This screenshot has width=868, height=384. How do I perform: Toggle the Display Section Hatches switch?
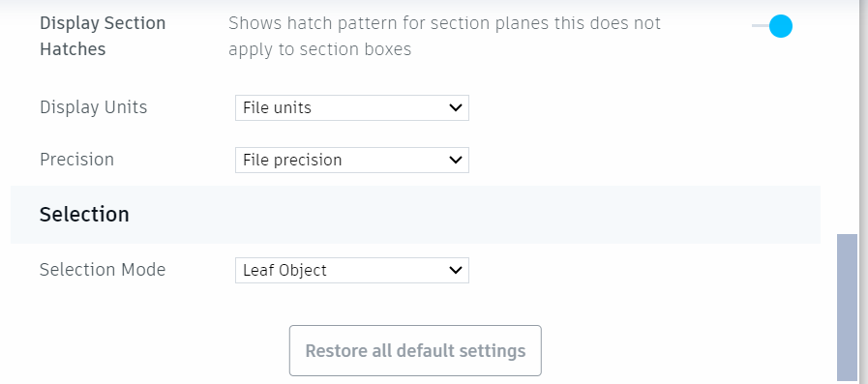point(771,26)
